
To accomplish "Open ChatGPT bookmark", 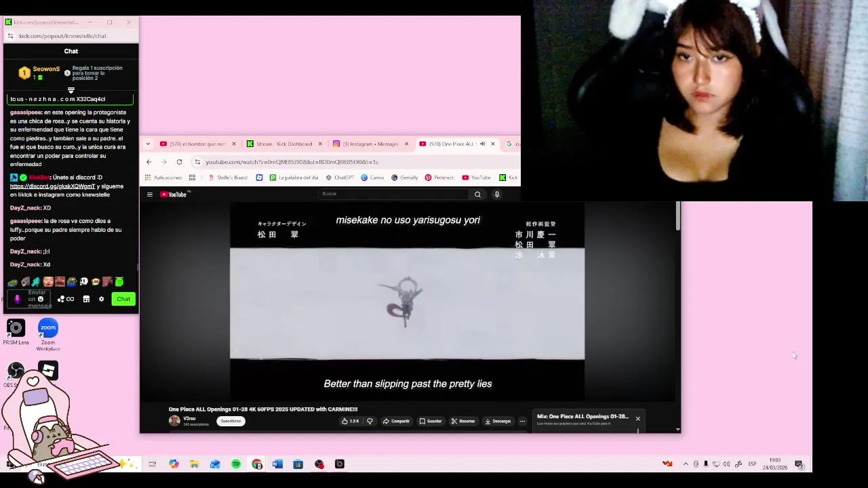I will pyautogui.click(x=340, y=178).
